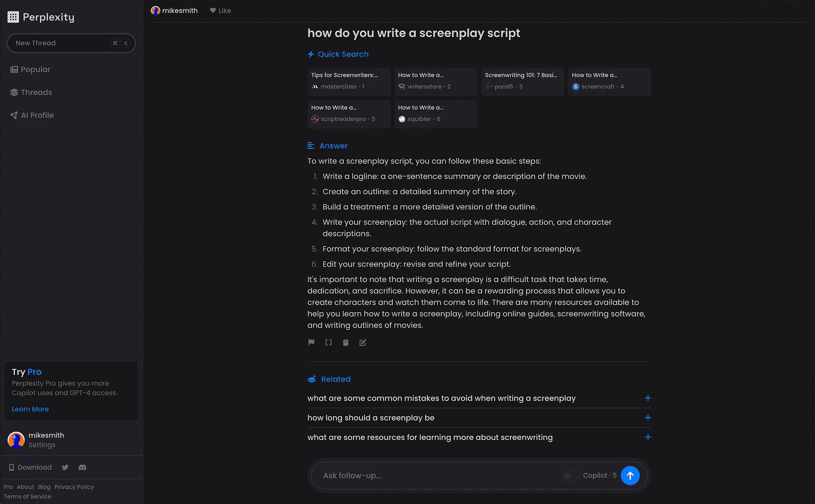
Task: Open the Terms of Service link
Action: coord(28,497)
